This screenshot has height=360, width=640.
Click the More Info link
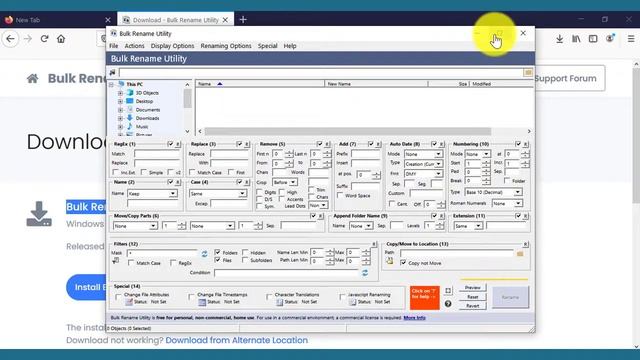pyautogui.click(x=414, y=318)
